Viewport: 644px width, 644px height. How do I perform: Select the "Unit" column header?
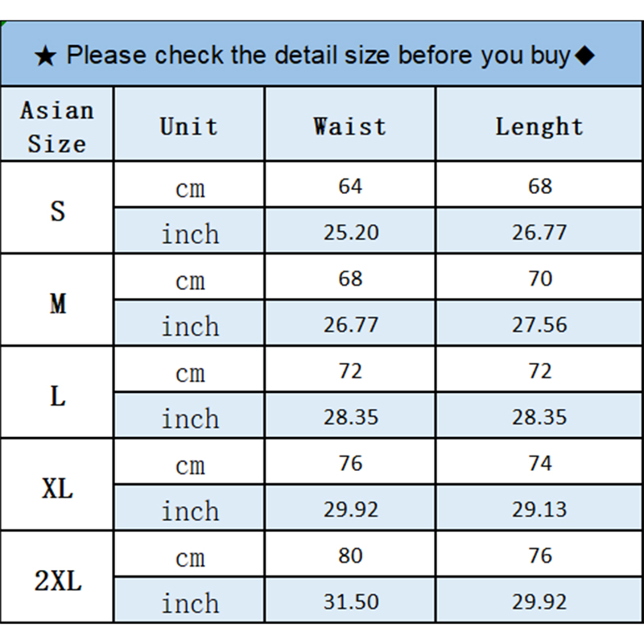coord(189,126)
